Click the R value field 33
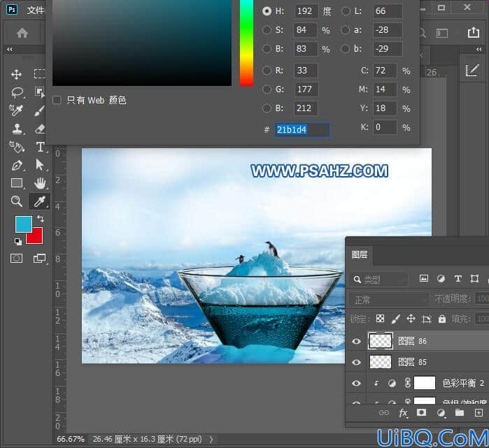This screenshot has height=448, width=489. [x=305, y=71]
